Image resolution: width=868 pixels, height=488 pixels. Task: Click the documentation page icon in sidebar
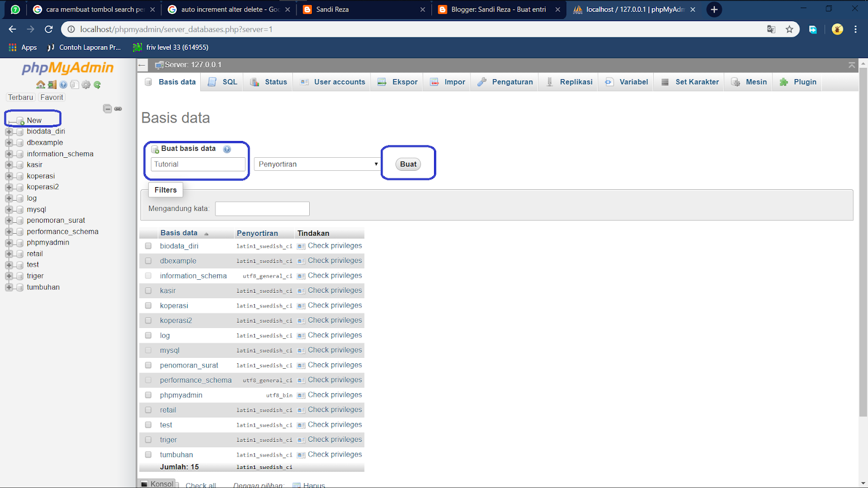pos(75,85)
